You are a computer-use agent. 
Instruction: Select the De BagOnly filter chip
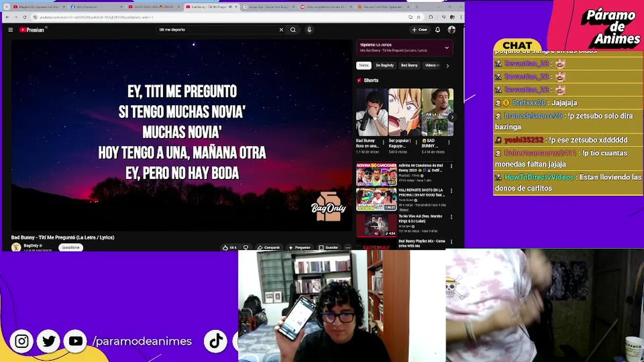[385, 65]
